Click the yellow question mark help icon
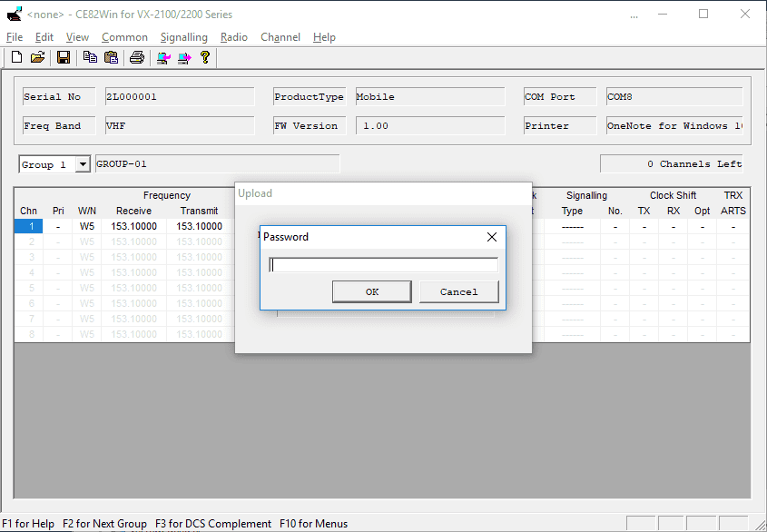This screenshot has height=532, width=767. [x=205, y=57]
